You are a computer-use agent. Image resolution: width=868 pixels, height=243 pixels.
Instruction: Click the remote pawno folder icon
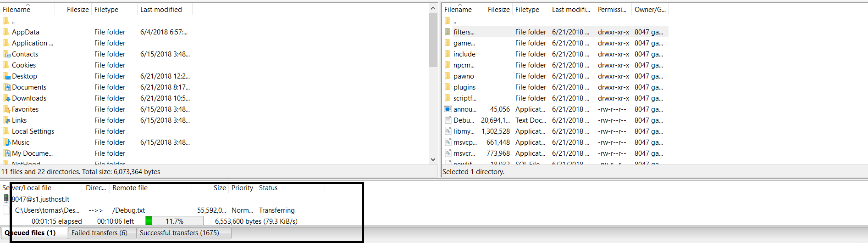[448, 76]
